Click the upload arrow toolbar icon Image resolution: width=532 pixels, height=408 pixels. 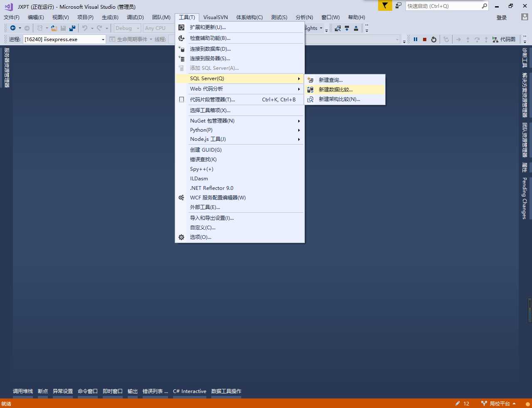[x=356, y=28]
